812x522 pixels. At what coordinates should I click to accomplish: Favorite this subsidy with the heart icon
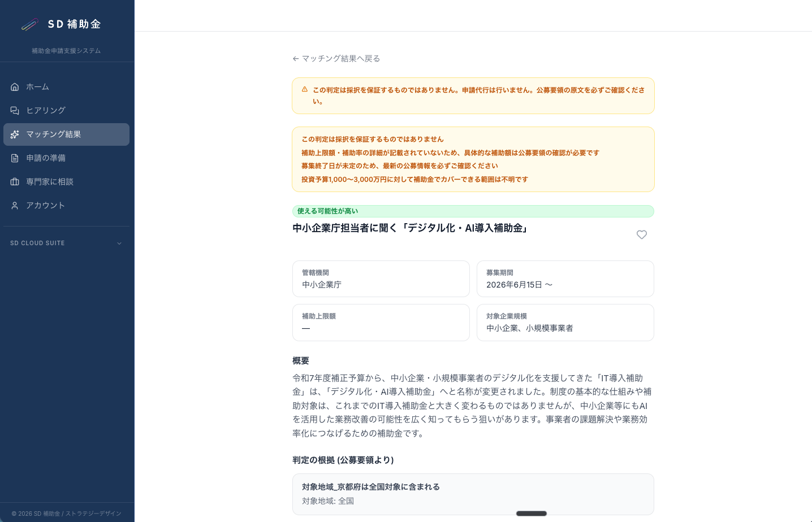click(642, 234)
